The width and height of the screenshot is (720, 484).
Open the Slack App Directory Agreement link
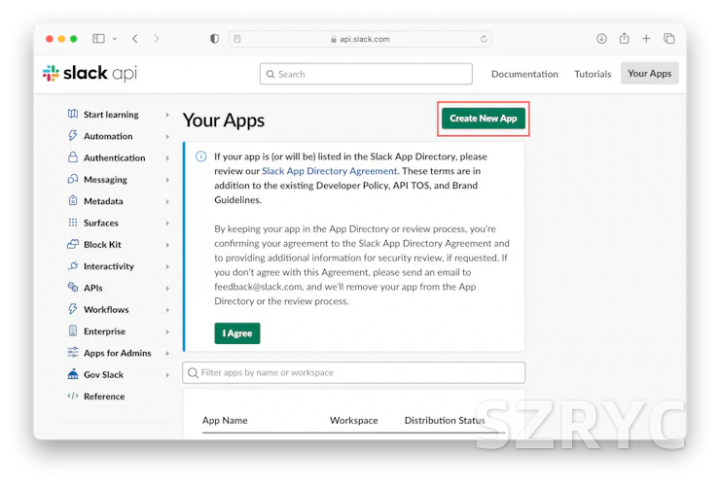pyautogui.click(x=329, y=171)
